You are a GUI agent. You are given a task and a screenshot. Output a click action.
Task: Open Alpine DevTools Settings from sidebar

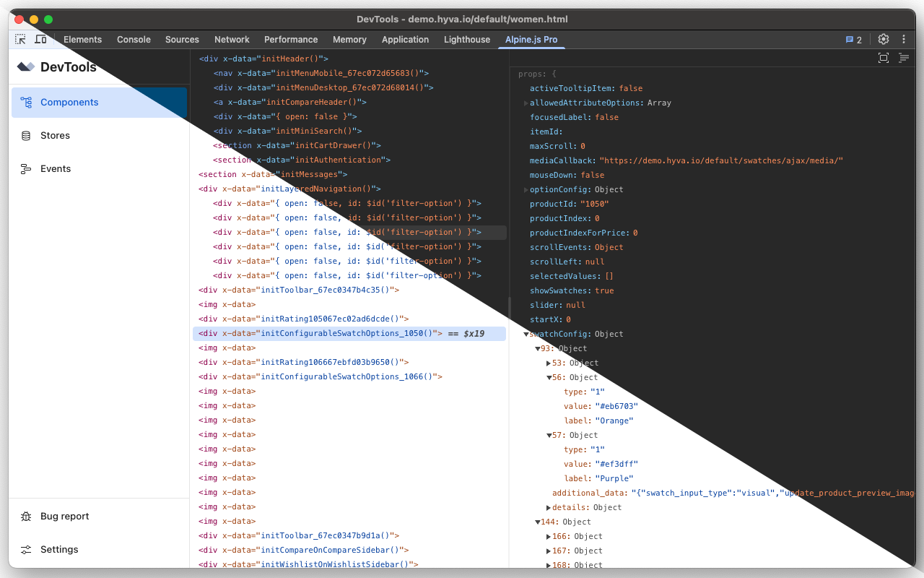click(58, 549)
